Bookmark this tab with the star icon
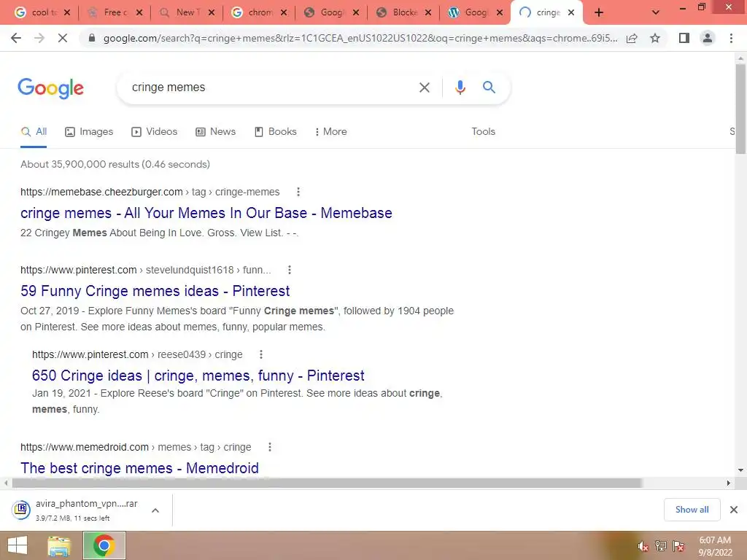Viewport: 747px width, 560px height. point(655,38)
